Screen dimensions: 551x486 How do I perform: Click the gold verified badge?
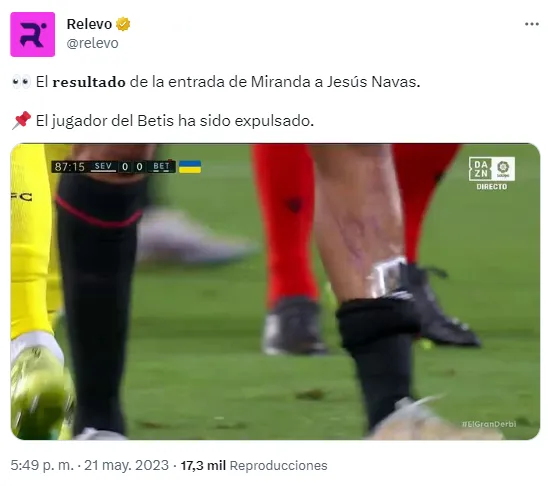[123, 24]
